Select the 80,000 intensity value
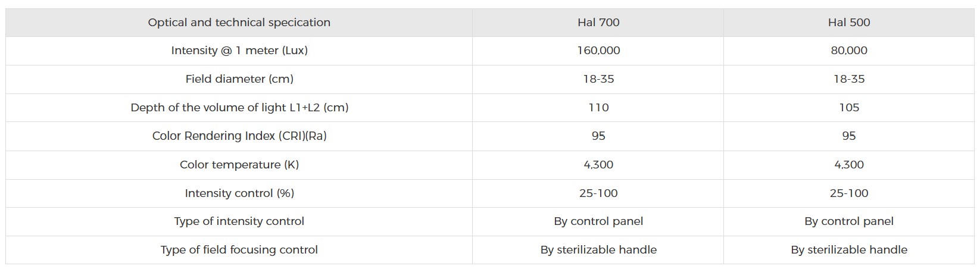 tap(849, 51)
